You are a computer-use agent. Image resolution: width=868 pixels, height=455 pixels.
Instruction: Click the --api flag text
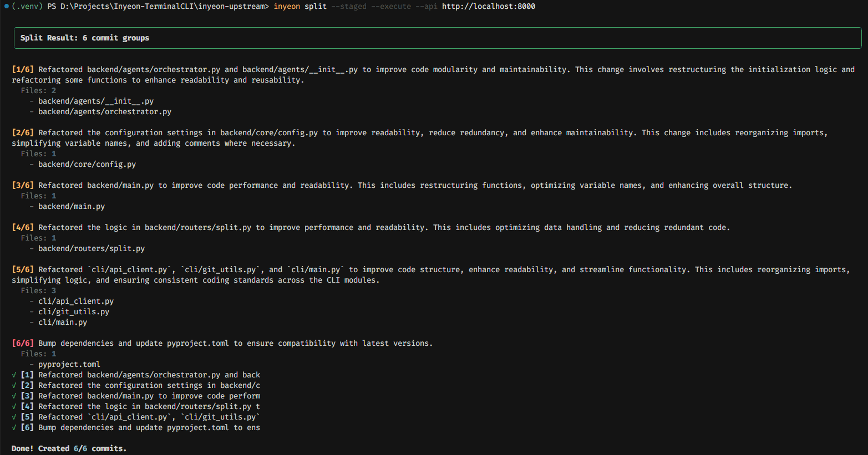pos(427,6)
